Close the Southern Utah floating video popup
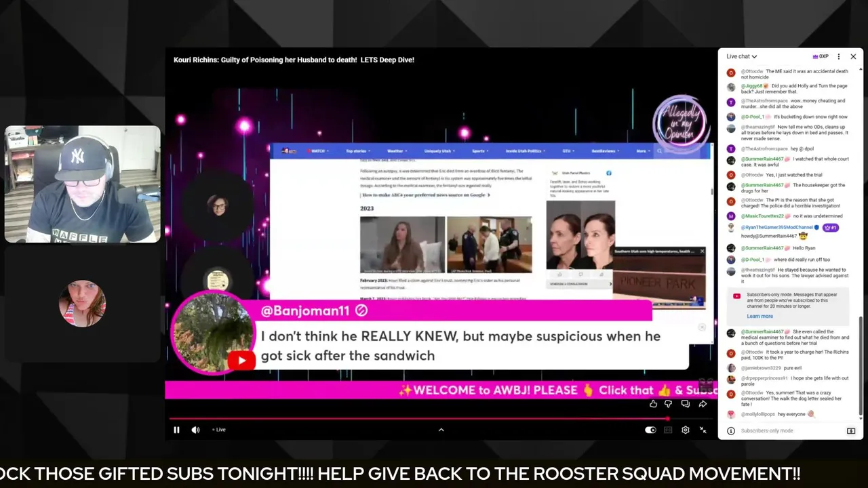868x488 pixels. [x=702, y=251]
